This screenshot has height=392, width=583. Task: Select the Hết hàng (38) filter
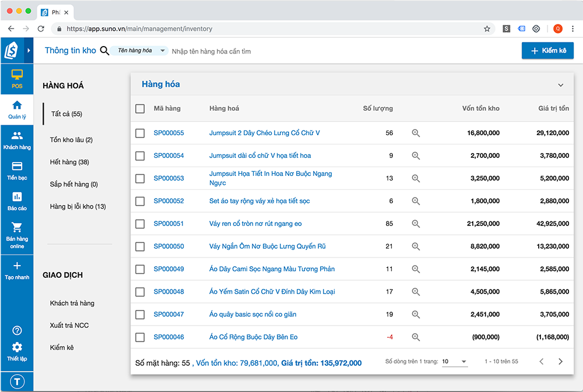69,162
